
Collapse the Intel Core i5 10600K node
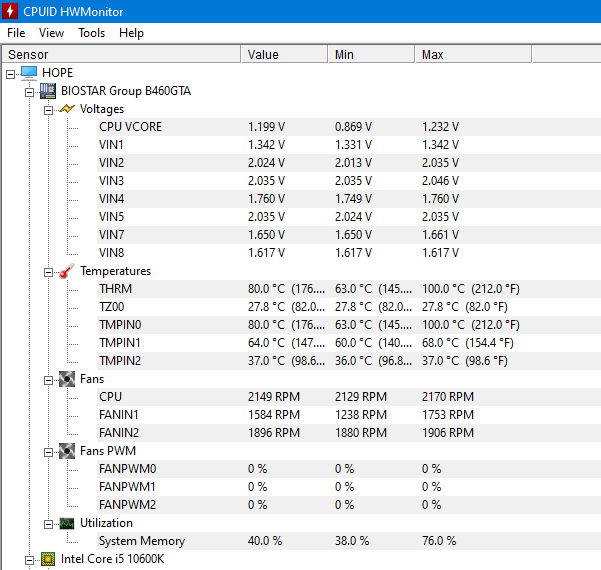coord(30,560)
